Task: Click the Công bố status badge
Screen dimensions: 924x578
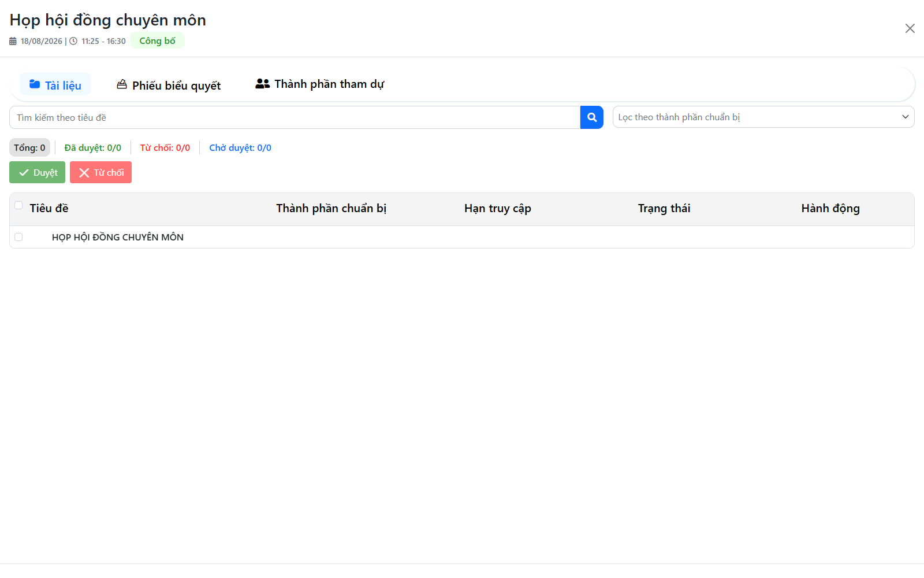Action: [157, 40]
